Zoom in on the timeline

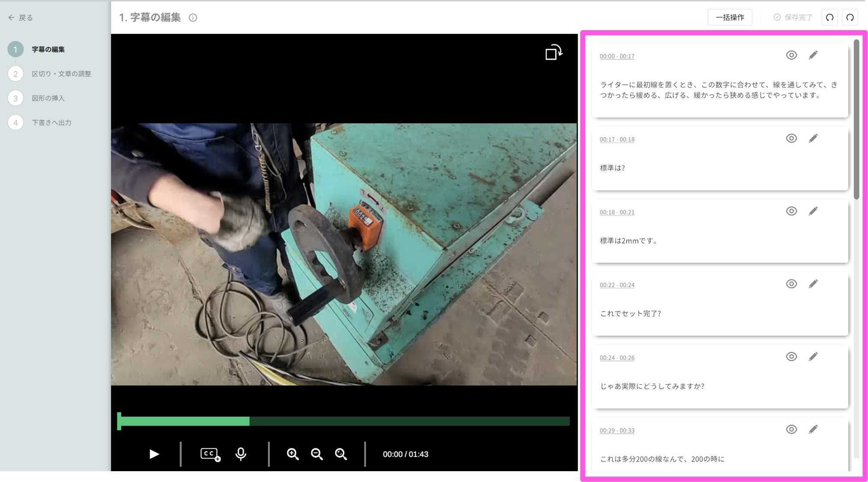293,454
